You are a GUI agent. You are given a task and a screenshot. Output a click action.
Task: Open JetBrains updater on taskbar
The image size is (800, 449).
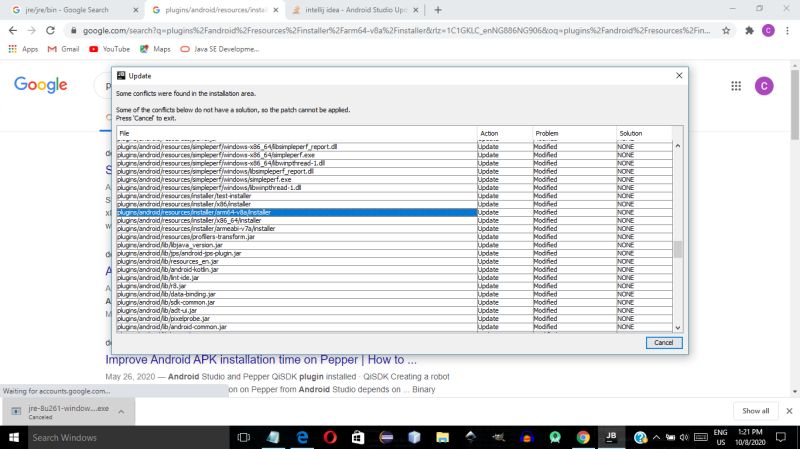611,437
